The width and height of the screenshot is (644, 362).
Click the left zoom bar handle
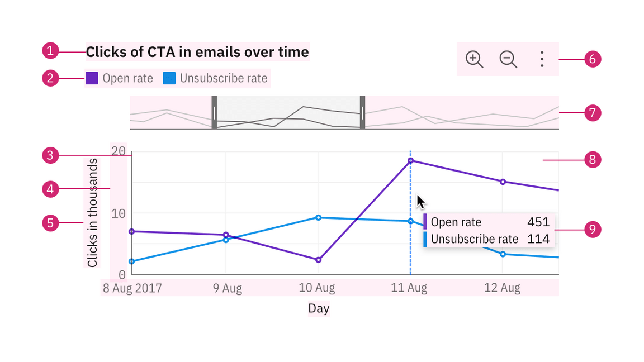(214, 113)
